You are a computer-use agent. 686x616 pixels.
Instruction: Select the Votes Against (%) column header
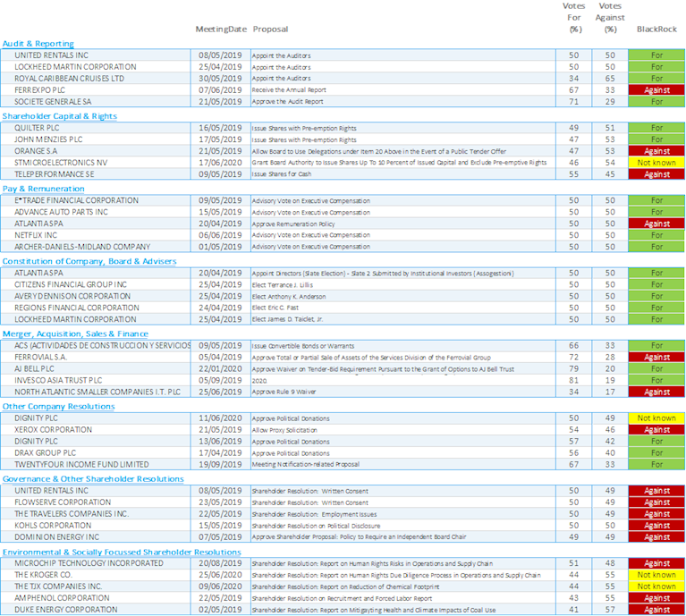tap(610, 18)
